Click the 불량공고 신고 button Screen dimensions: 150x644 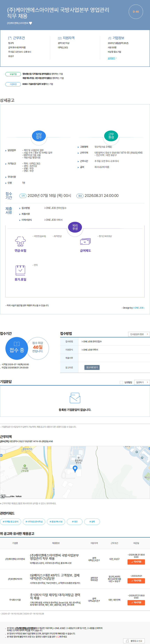tap(134, 641)
